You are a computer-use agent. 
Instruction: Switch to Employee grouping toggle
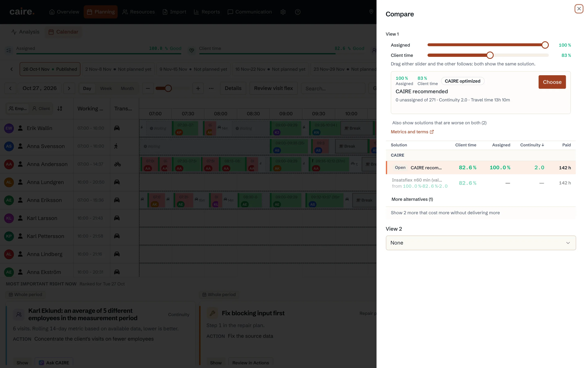[18, 109]
